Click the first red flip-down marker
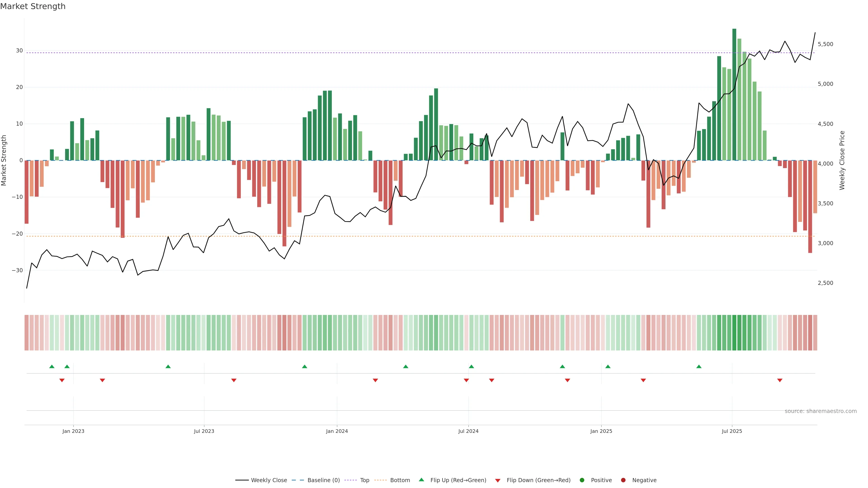868x488 pixels. (62, 380)
